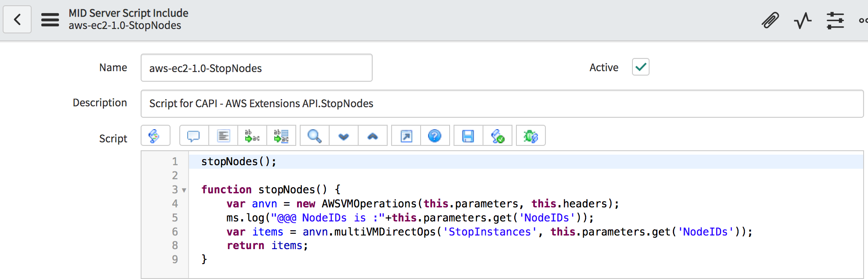The image size is (868, 279).
Task: Open the script debugger bug icon
Action: (531, 136)
